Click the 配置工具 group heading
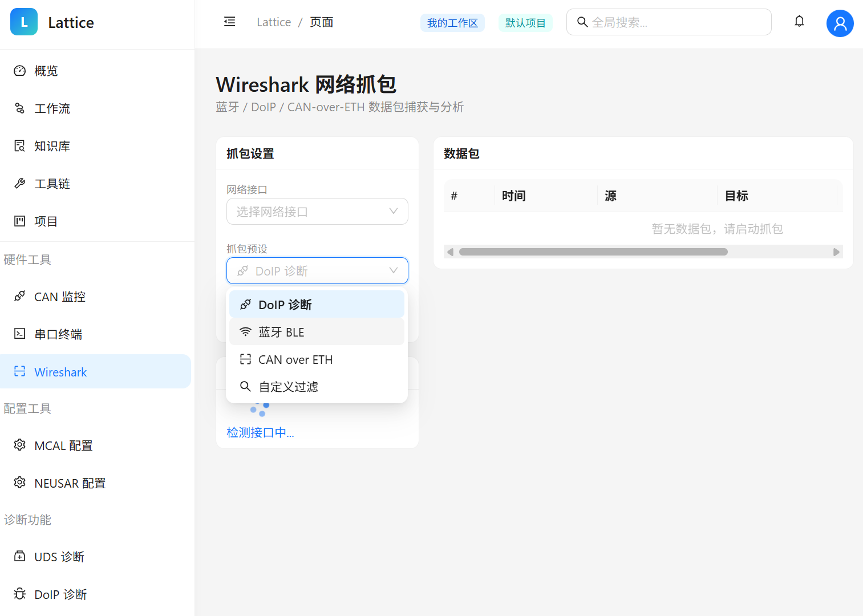The height and width of the screenshot is (616, 863). coord(27,408)
